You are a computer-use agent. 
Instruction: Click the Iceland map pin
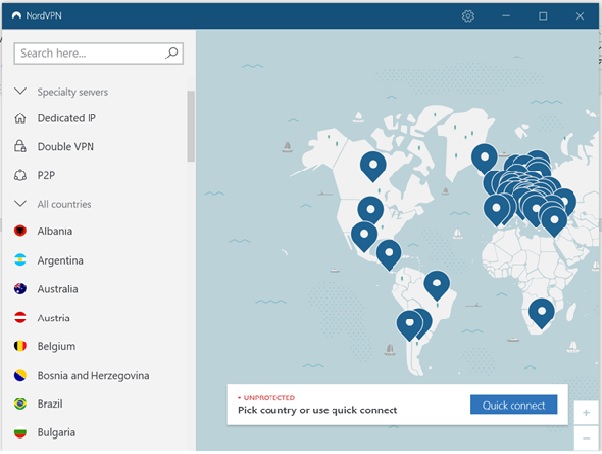(485, 158)
